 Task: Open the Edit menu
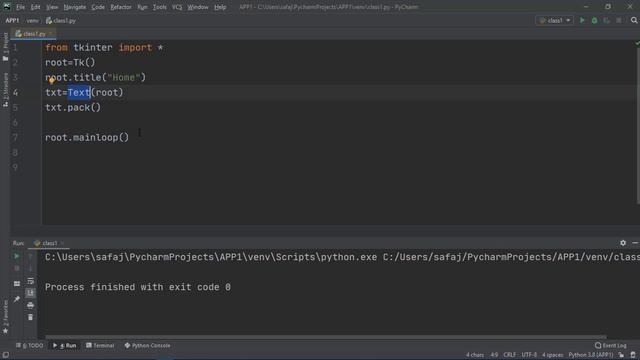coord(36,7)
